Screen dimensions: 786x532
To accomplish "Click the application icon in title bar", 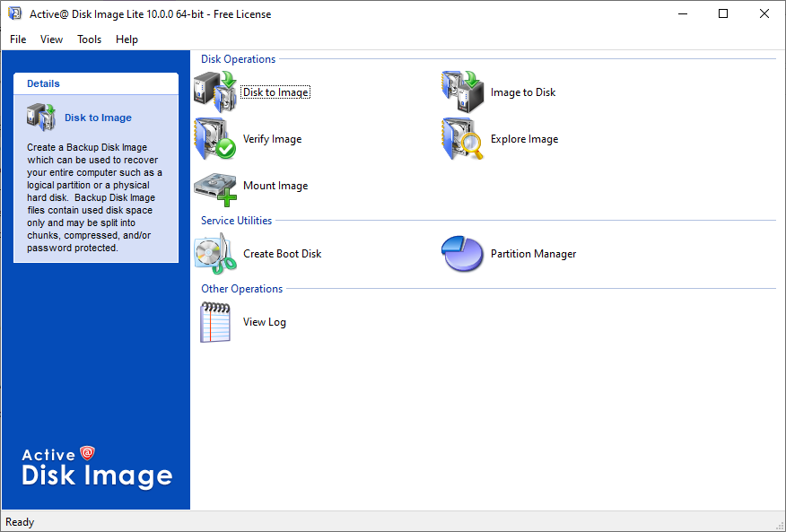I will 15,13.
